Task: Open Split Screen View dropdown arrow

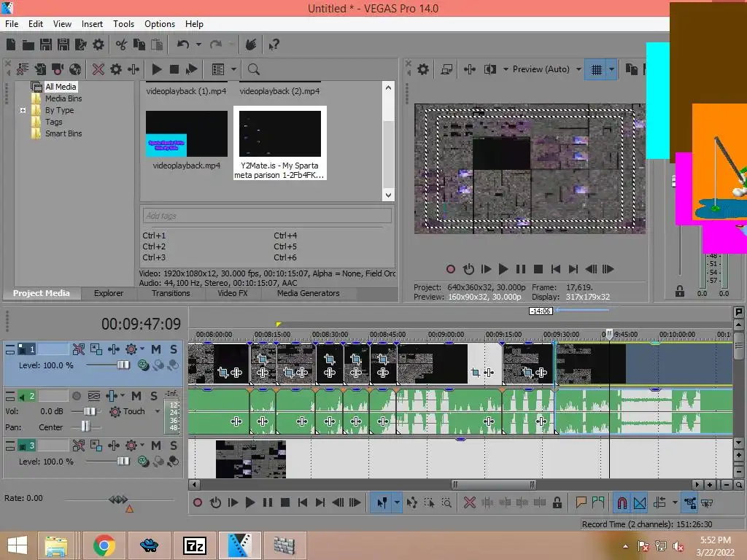Action: coord(506,69)
